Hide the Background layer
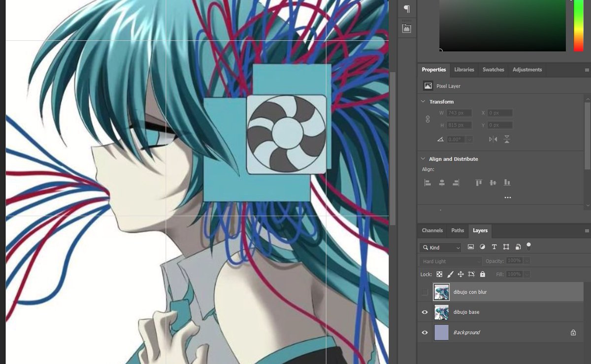This screenshot has height=364, width=591. 425,333
